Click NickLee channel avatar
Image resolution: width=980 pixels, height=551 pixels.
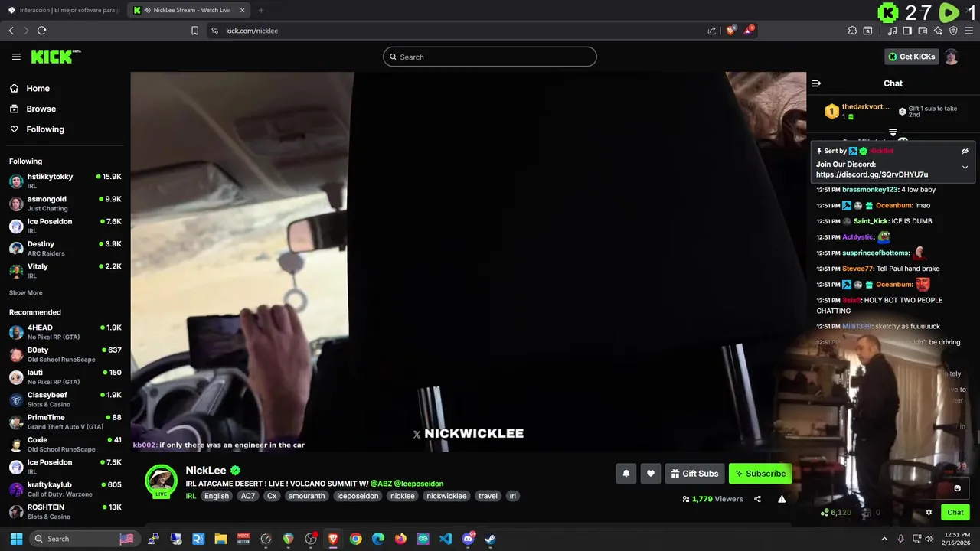[161, 480]
